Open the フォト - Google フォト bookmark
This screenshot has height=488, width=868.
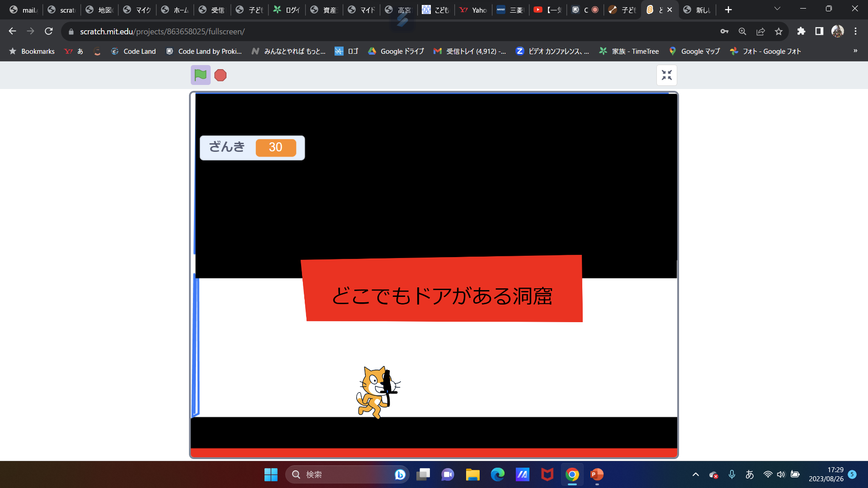click(765, 51)
